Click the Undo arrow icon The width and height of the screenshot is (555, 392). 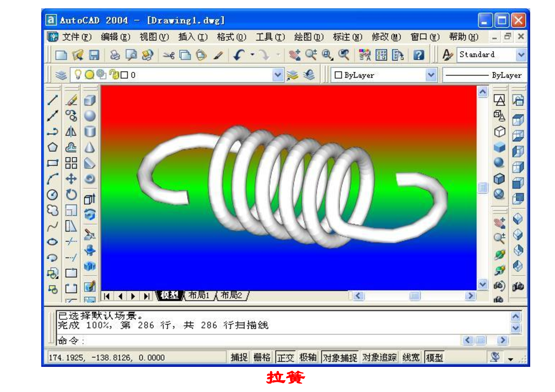coord(239,55)
